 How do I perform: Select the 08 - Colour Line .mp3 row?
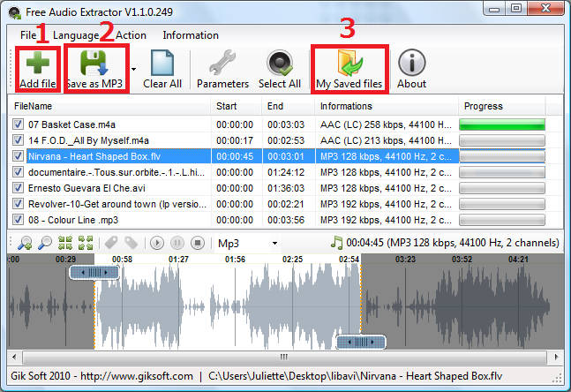279,220
